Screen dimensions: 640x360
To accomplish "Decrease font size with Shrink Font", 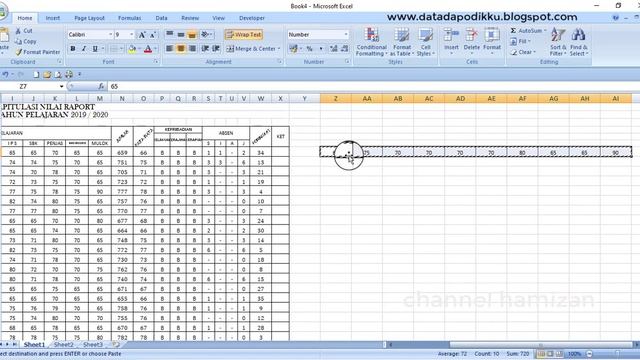I will point(152,35).
